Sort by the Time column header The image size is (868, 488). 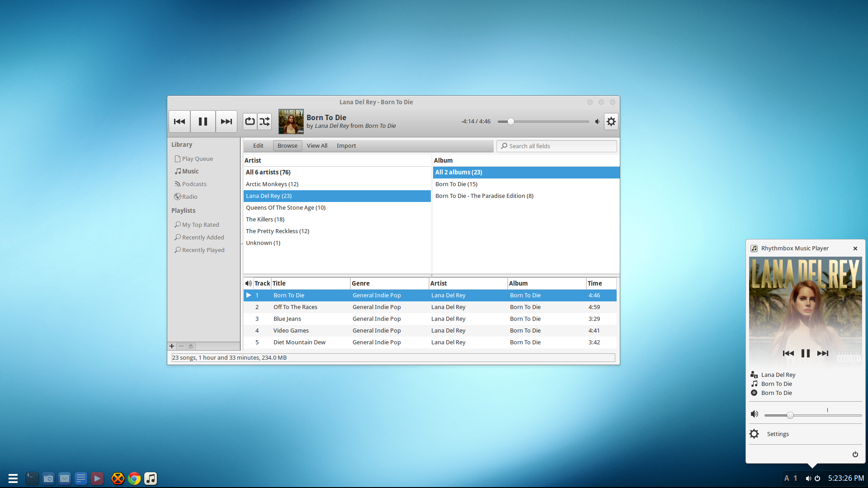[601, 283]
